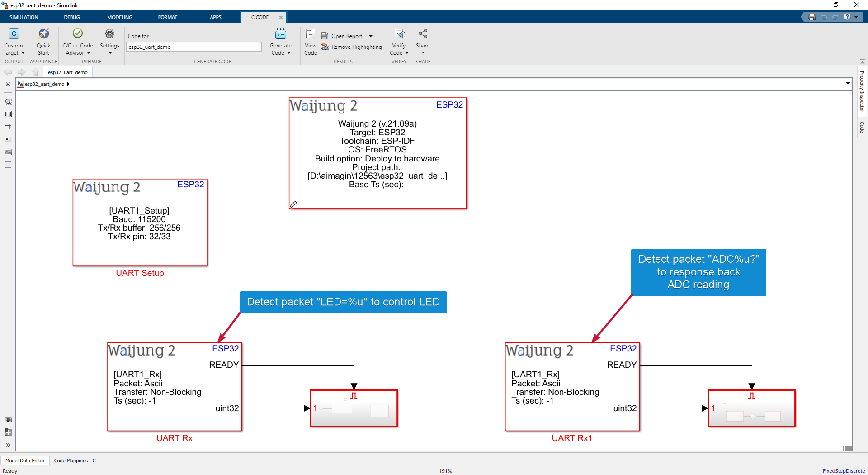
Task: Open the Property Inspector side panel
Action: [862, 92]
